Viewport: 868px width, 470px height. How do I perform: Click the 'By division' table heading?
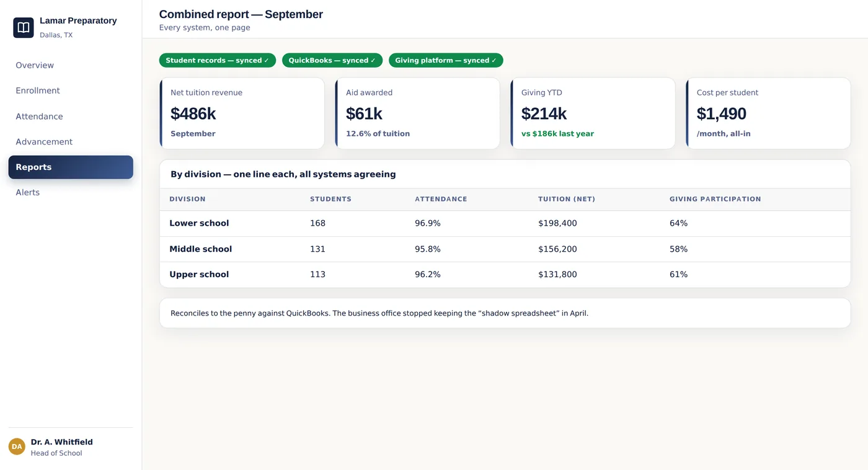283,174
